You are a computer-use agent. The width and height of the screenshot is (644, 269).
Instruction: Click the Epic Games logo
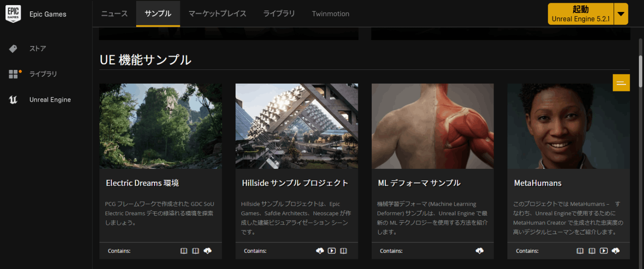[13, 14]
